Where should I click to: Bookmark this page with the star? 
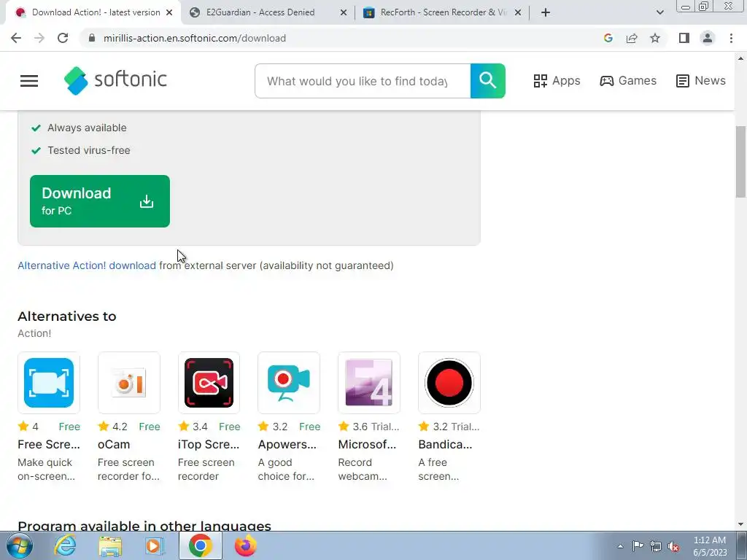coord(655,38)
